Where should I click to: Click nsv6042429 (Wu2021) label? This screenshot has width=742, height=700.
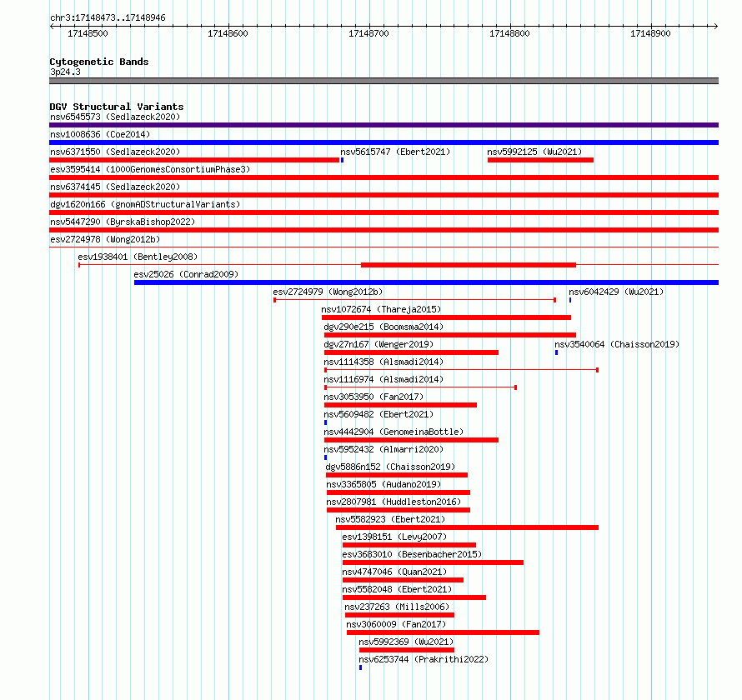616,292
